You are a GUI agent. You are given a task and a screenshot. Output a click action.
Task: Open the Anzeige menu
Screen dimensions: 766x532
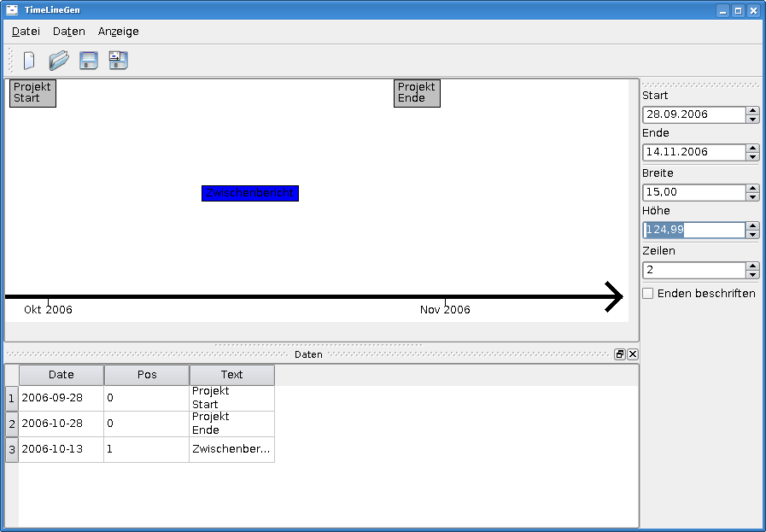coord(118,32)
